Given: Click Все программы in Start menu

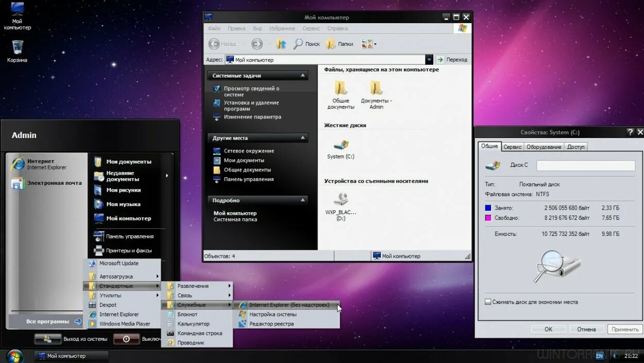Looking at the screenshot, I should tap(46, 321).
